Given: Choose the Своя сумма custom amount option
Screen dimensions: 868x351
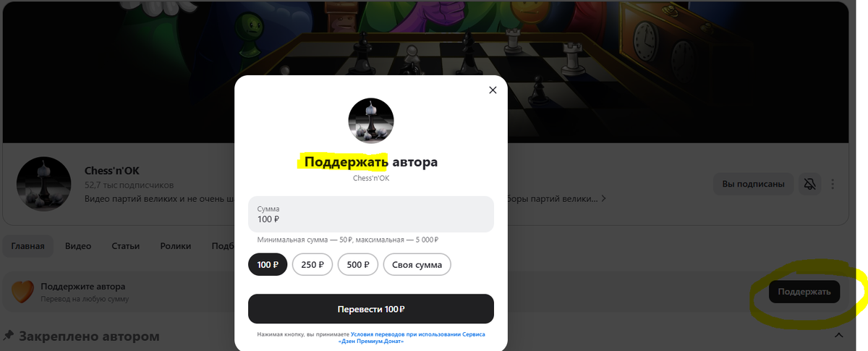Looking at the screenshot, I should click(x=417, y=264).
